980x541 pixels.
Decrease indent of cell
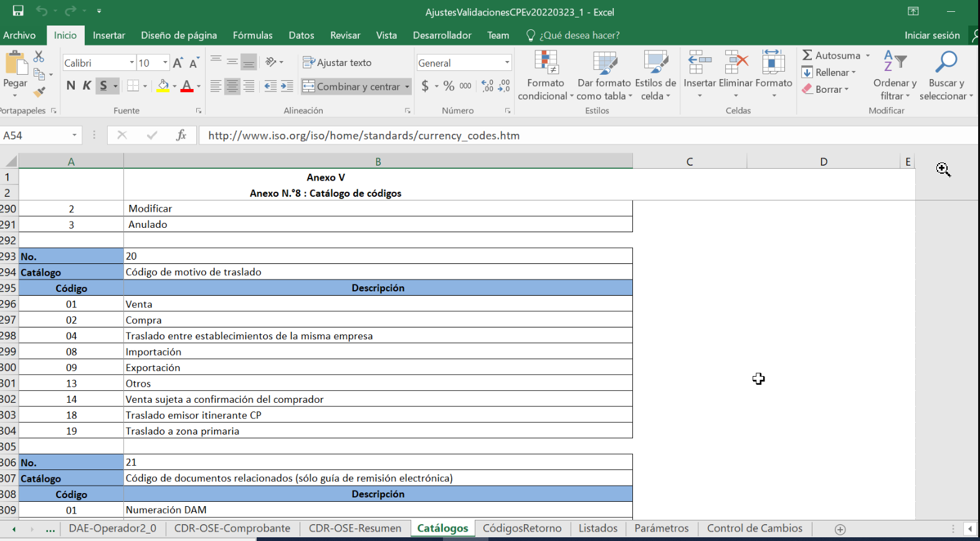[270, 86]
